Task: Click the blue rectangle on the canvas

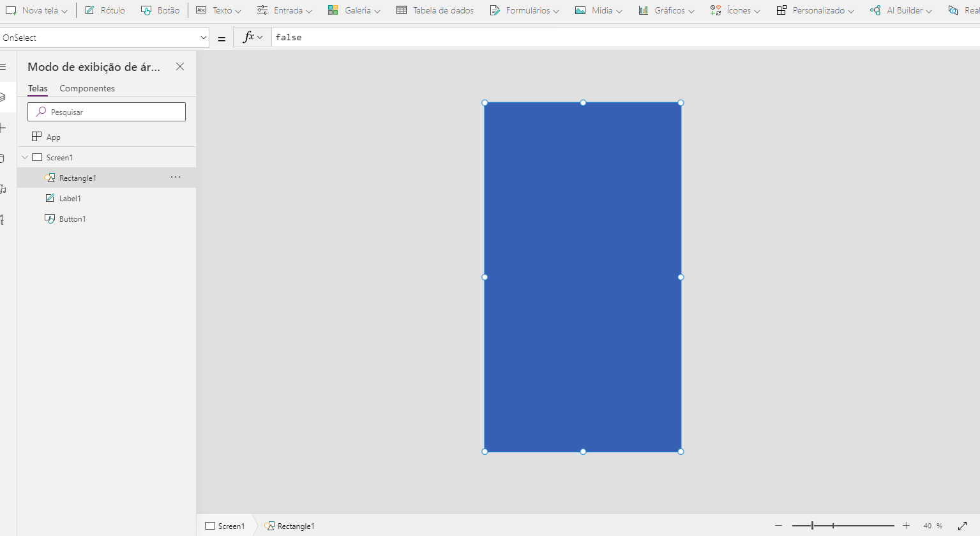Action: (583, 277)
